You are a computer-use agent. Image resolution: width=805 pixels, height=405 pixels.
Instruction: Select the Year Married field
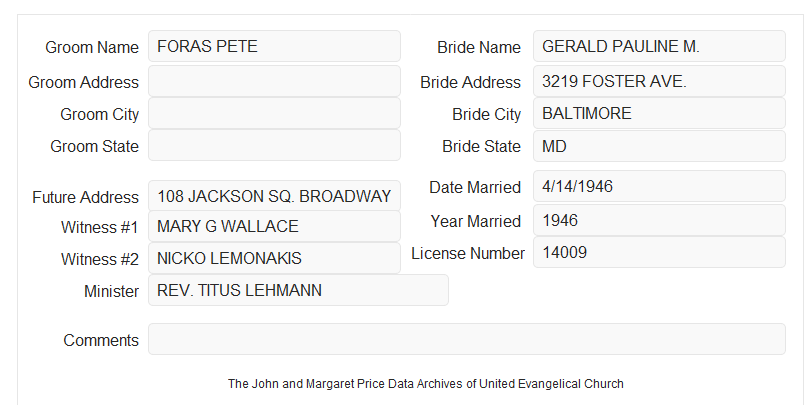pos(659,220)
